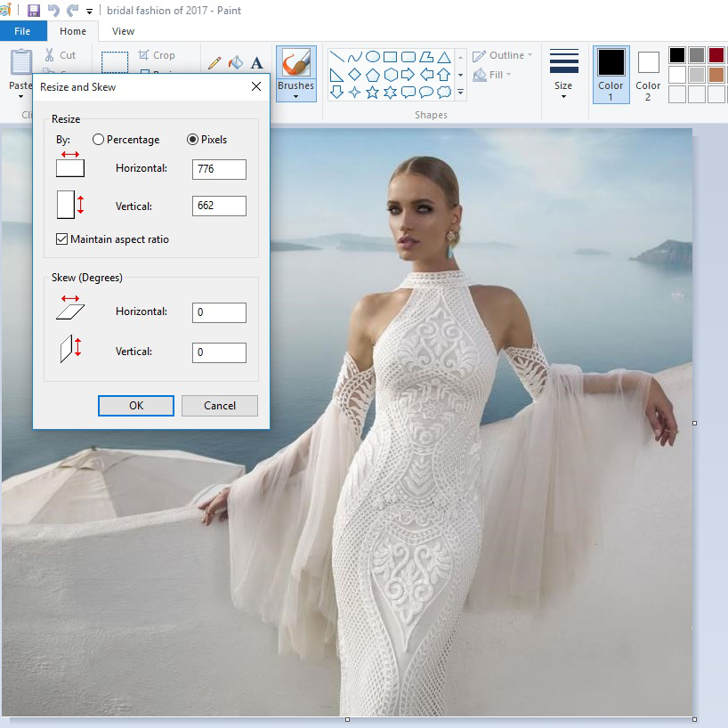Image resolution: width=728 pixels, height=728 pixels.
Task: Choose the Down arrow shape
Action: pos(336,93)
